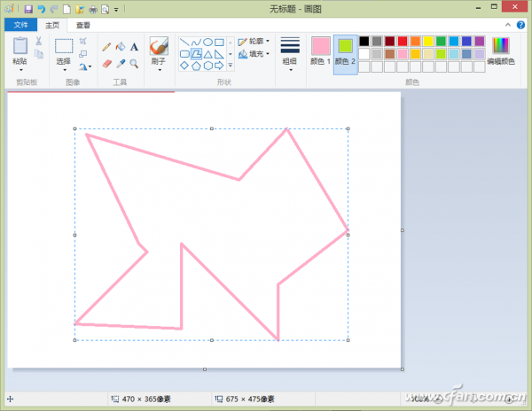
Task: Click the Undo arrow
Action: point(42,9)
